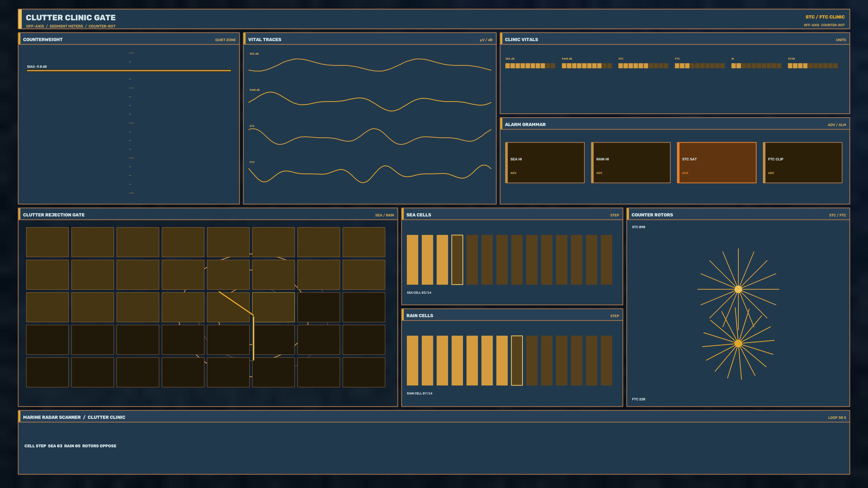This screenshot has height=488, width=868.
Task: Click the FTC CLIP advisory tile
Action: pyautogui.click(x=803, y=163)
